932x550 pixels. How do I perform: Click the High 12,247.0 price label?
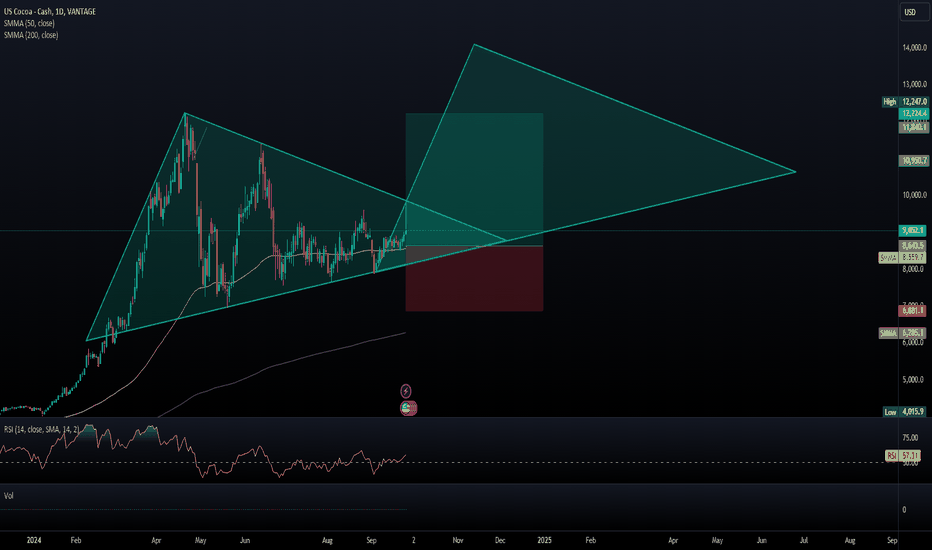(905, 102)
